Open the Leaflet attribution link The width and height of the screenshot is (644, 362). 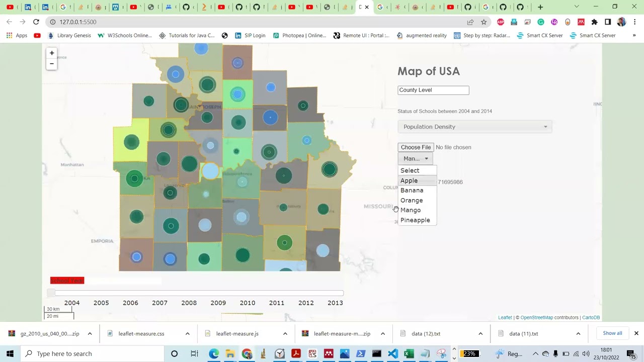(x=505, y=318)
